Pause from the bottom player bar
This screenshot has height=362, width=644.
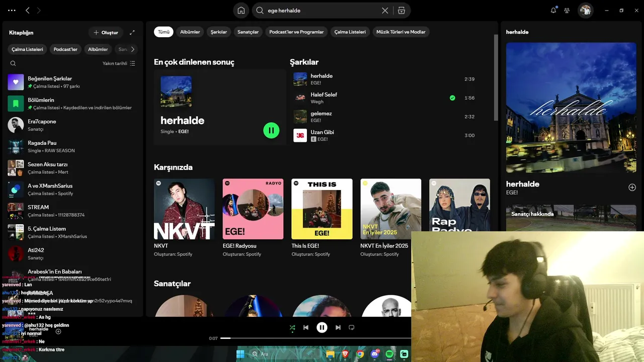click(x=322, y=327)
